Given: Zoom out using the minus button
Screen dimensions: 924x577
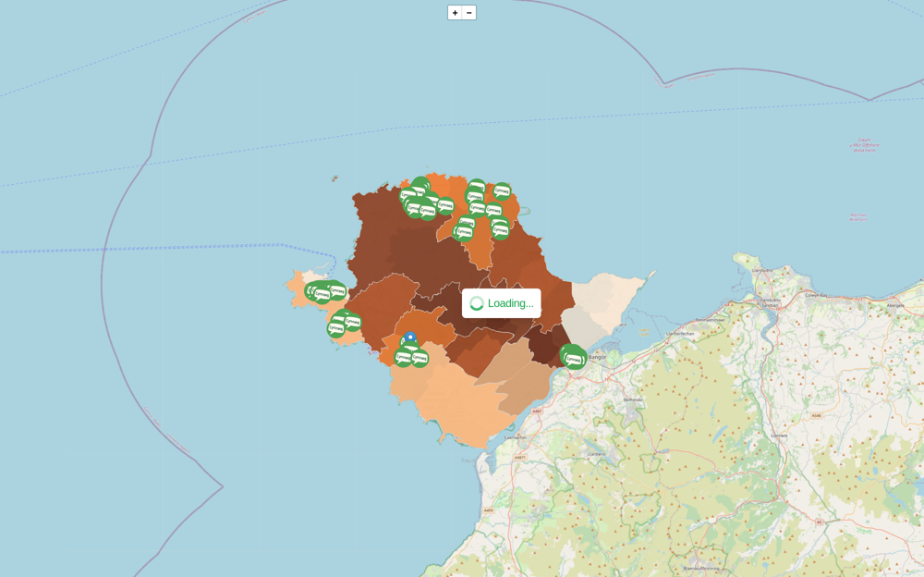Looking at the screenshot, I should point(469,12).
